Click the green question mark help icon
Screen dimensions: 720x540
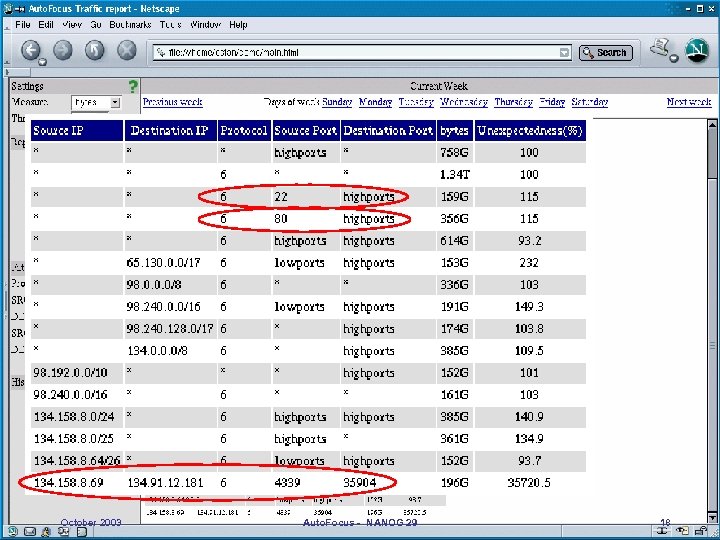[133, 86]
